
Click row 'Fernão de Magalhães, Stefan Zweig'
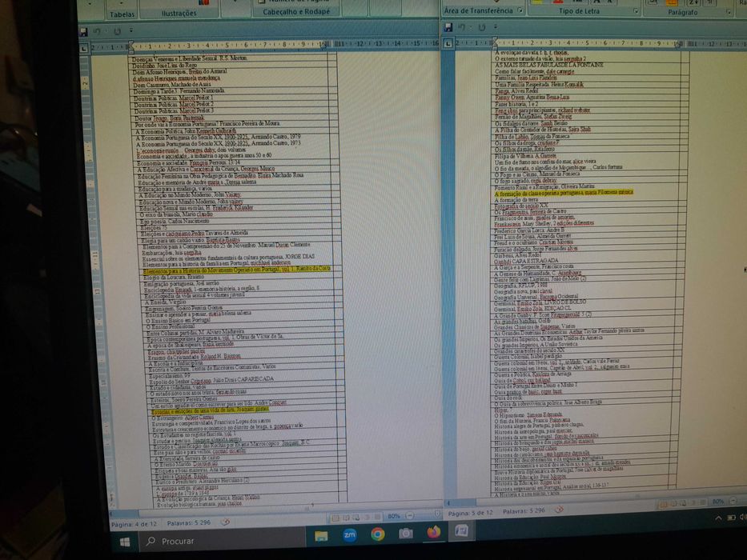coord(532,116)
